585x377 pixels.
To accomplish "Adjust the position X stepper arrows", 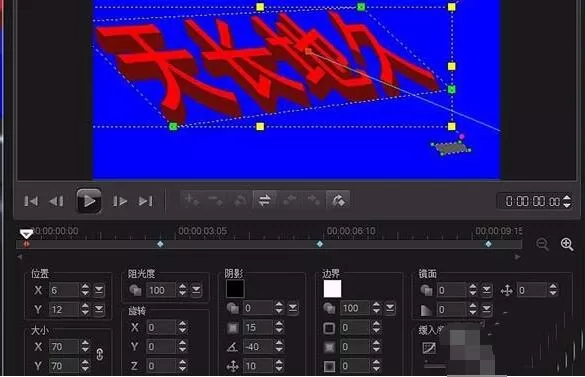I will 85,290.
